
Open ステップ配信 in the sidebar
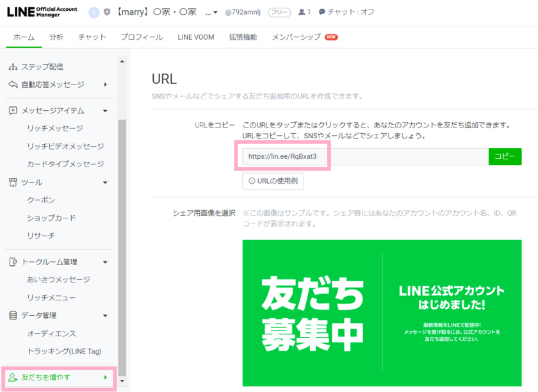click(42, 67)
